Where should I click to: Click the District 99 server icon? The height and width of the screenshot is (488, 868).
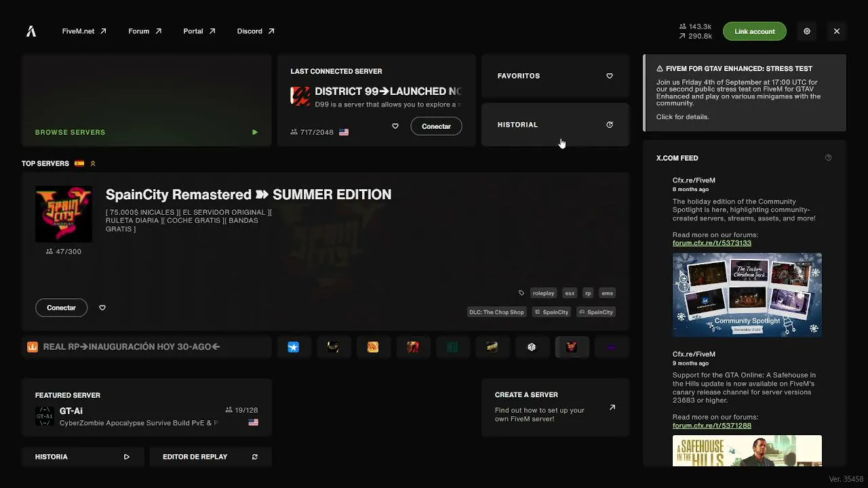pyautogui.click(x=300, y=96)
